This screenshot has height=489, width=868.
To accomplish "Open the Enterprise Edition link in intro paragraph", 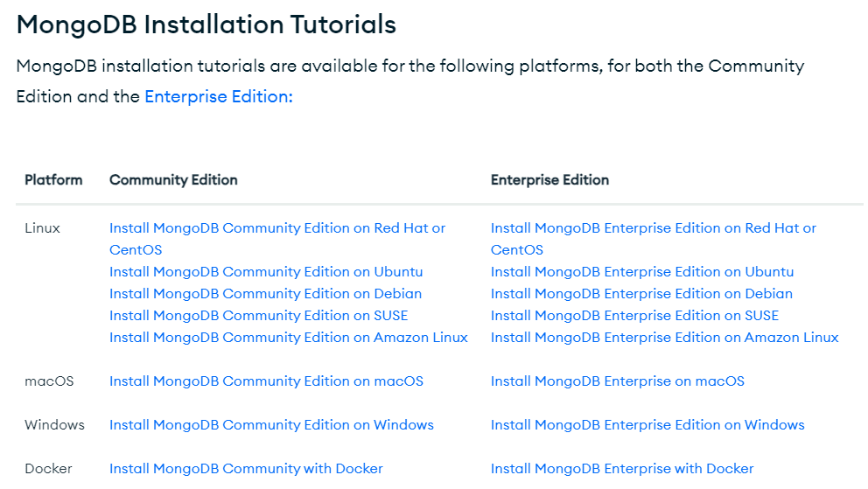I will pyautogui.click(x=218, y=97).
